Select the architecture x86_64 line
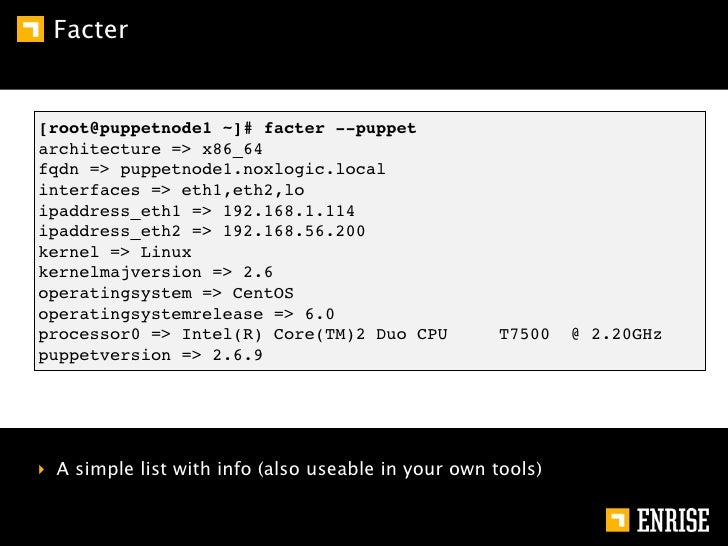The image size is (728, 546). point(150,149)
